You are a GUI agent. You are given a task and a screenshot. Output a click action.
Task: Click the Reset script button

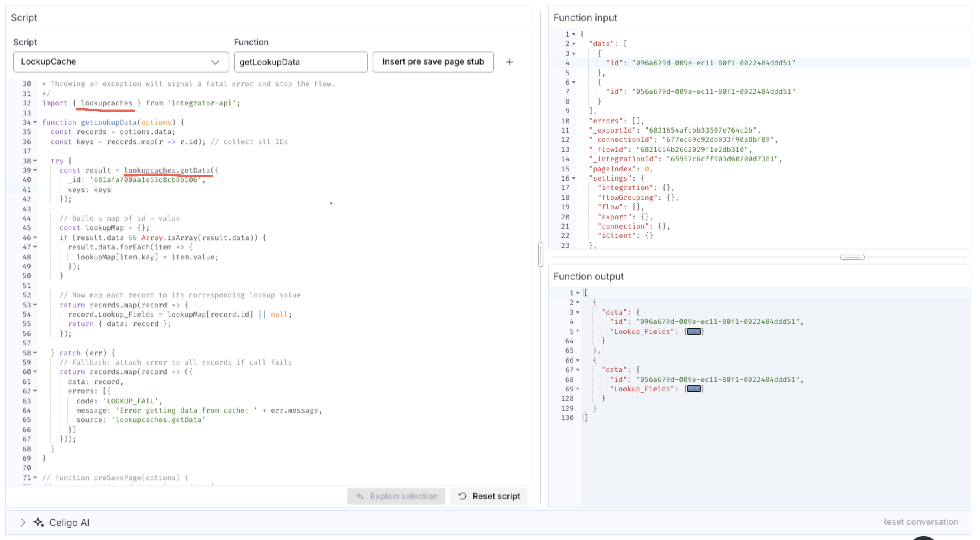tap(489, 496)
